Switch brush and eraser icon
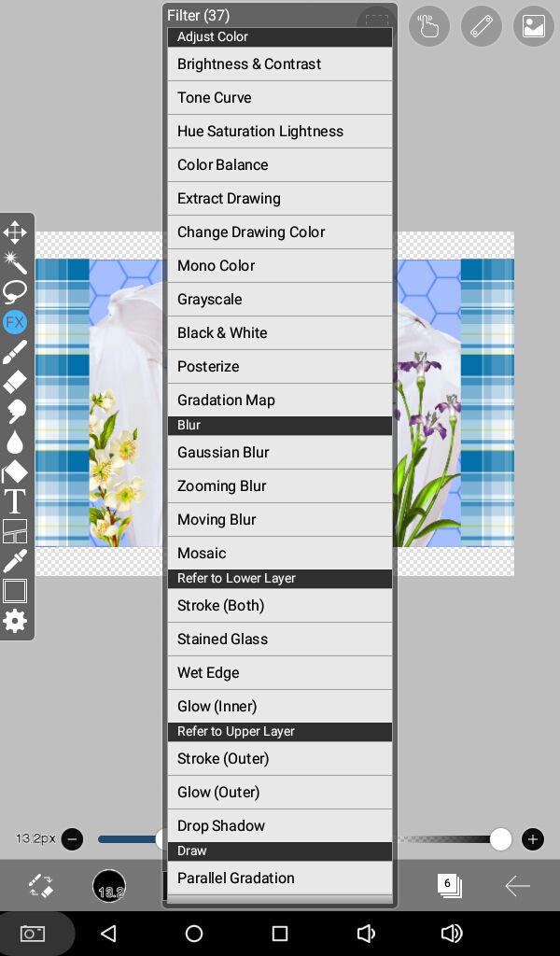The height and width of the screenshot is (956, 560). click(x=41, y=885)
